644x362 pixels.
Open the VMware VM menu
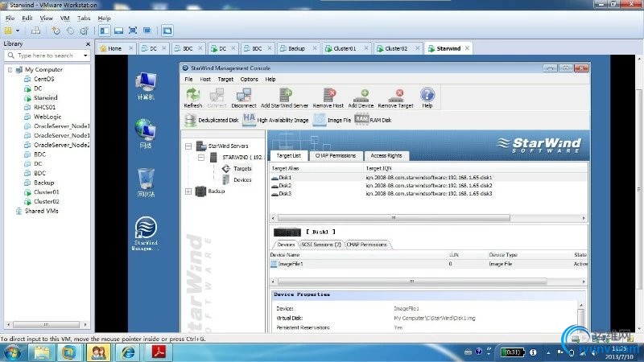coord(65,18)
